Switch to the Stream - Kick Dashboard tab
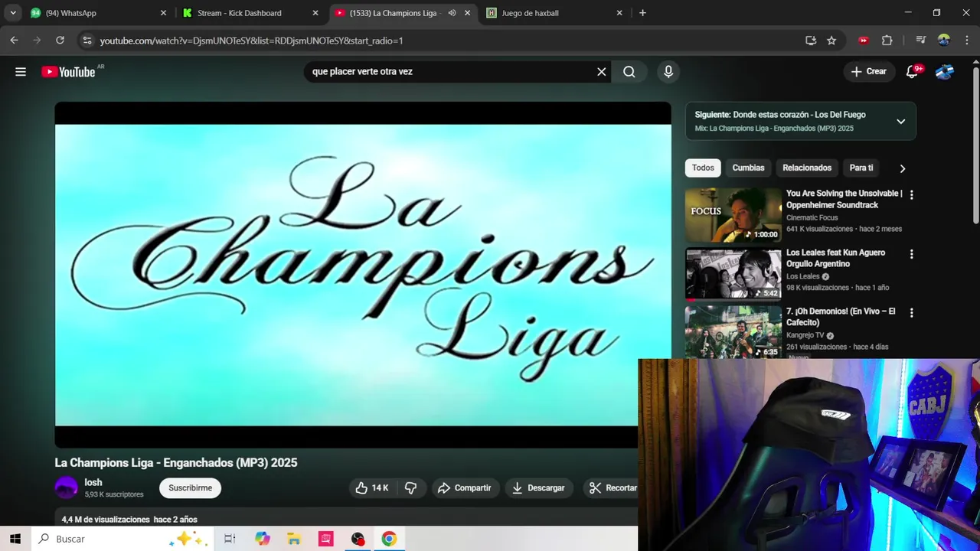Screen dimensions: 980x551 tap(250, 13)
